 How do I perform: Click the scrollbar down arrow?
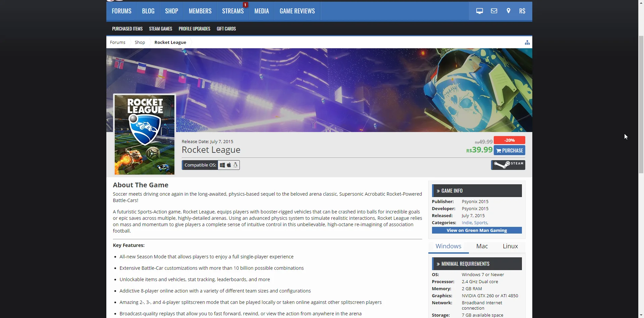[641, 315]
